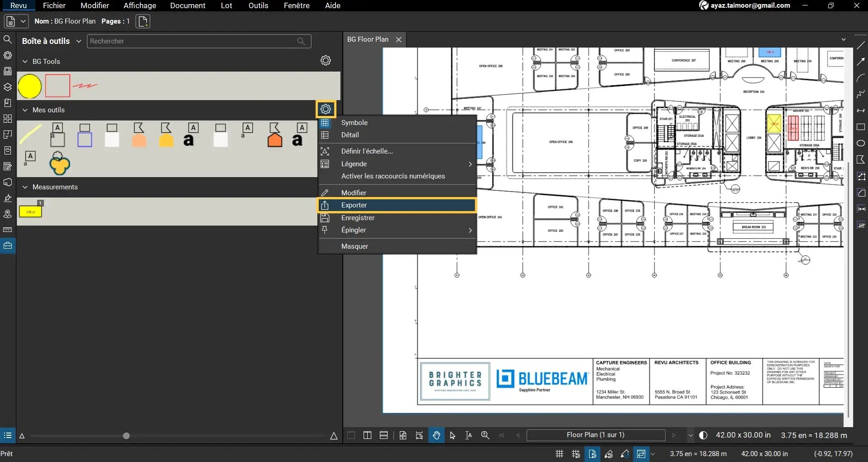
Task: Collapse the Measurements section
Action: 25,187
